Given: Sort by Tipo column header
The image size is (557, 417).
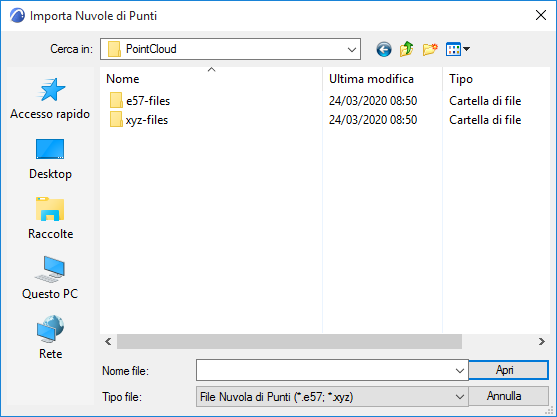Looking at the screenshot, I should pos(497,78).
